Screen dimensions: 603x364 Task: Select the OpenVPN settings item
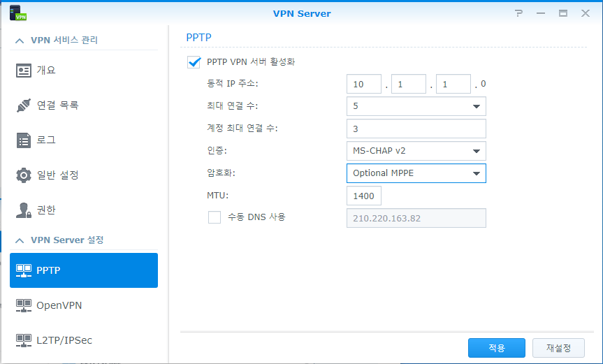[84, 305]
